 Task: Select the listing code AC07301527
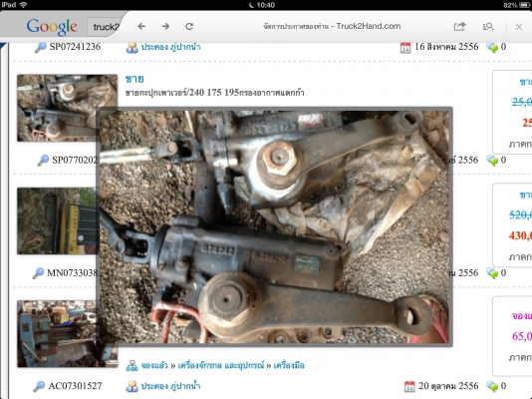click(x=75, y=386)
